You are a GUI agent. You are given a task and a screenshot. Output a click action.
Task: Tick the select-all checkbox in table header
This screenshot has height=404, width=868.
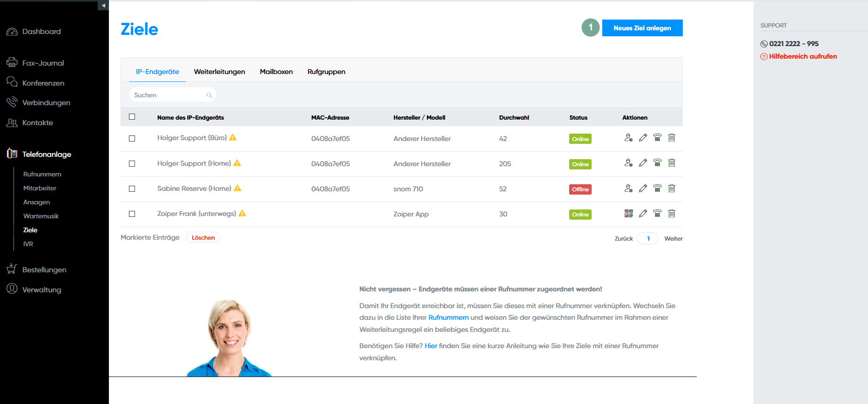[132, 117]
